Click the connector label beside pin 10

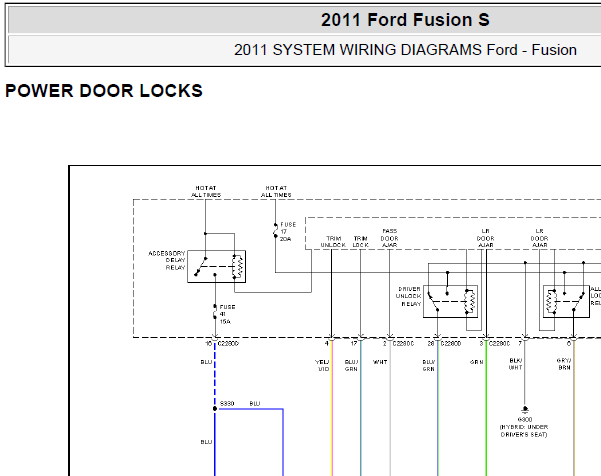[228, 344]
